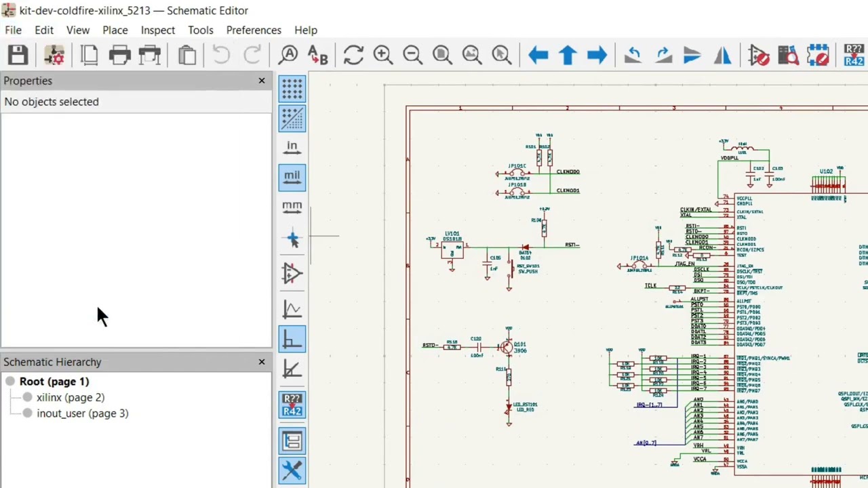Open the Place menu
The width and height of the screenshot is (868, 488).
click(x=115, y=30)
